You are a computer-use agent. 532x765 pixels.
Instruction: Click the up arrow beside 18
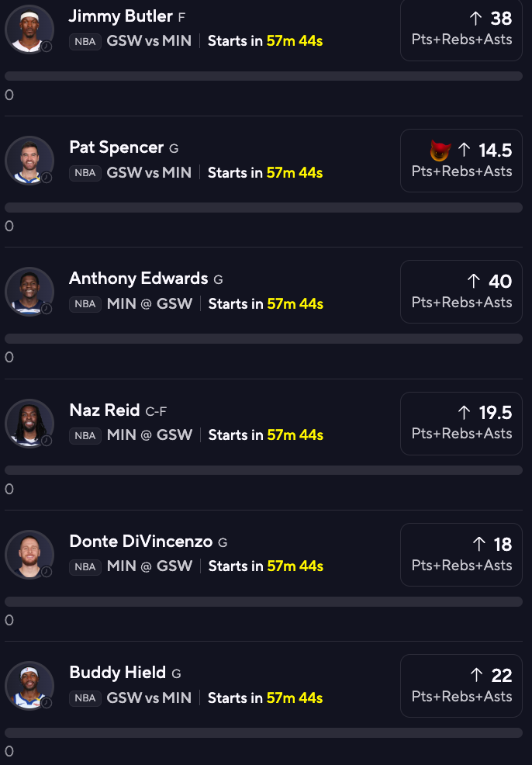(x=478, y=544)
